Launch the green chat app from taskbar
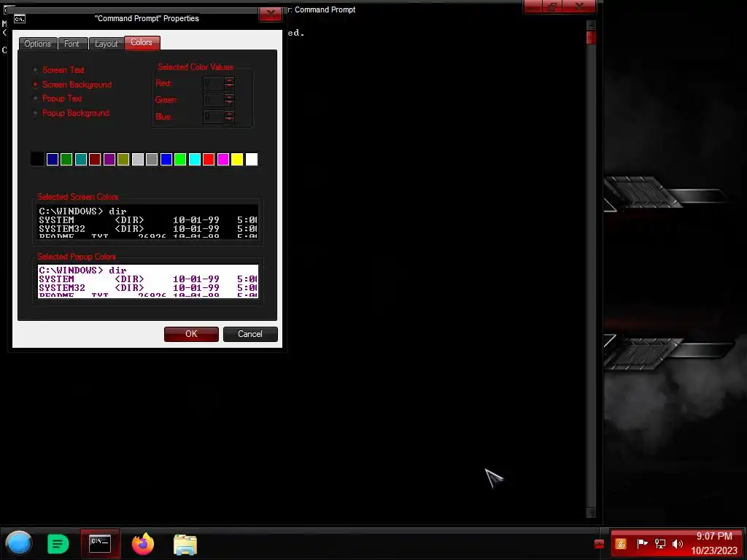 point(58,544)
